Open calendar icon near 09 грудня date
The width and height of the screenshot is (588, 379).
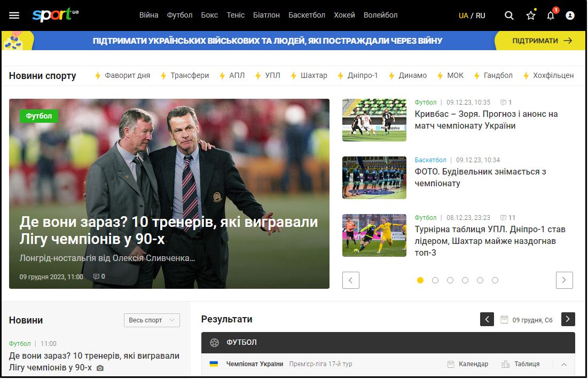(504, 319)
